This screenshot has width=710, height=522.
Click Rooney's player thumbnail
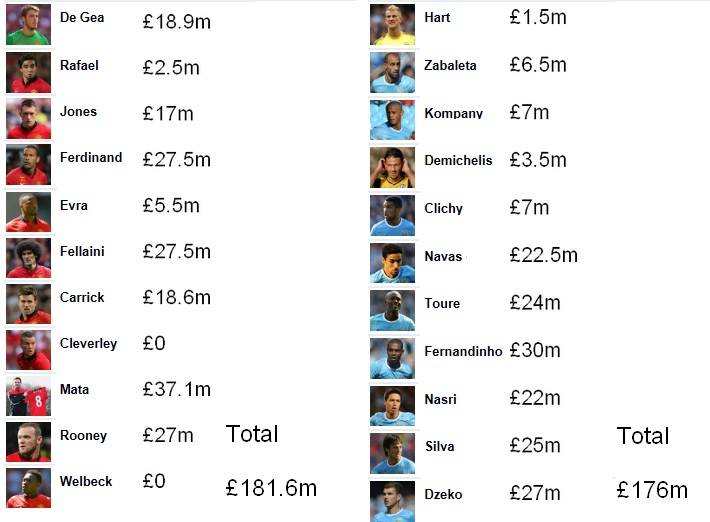coord(29,442)
